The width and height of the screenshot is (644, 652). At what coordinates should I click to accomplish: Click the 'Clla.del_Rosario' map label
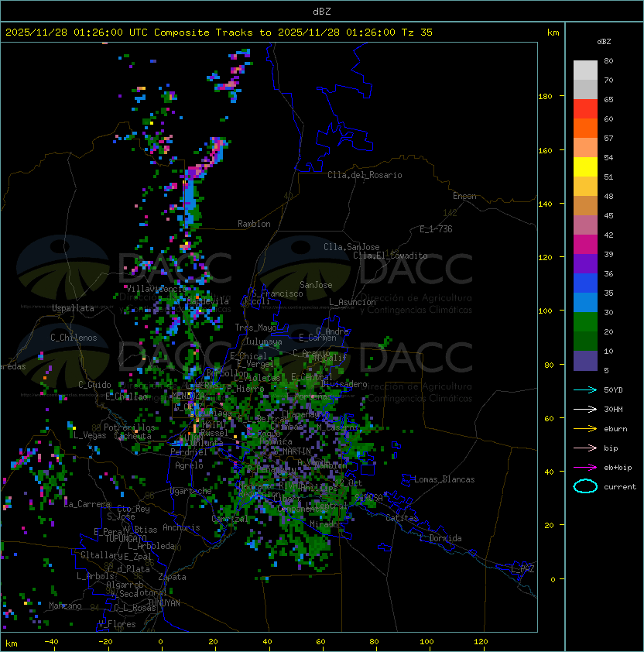click(365, 175)
